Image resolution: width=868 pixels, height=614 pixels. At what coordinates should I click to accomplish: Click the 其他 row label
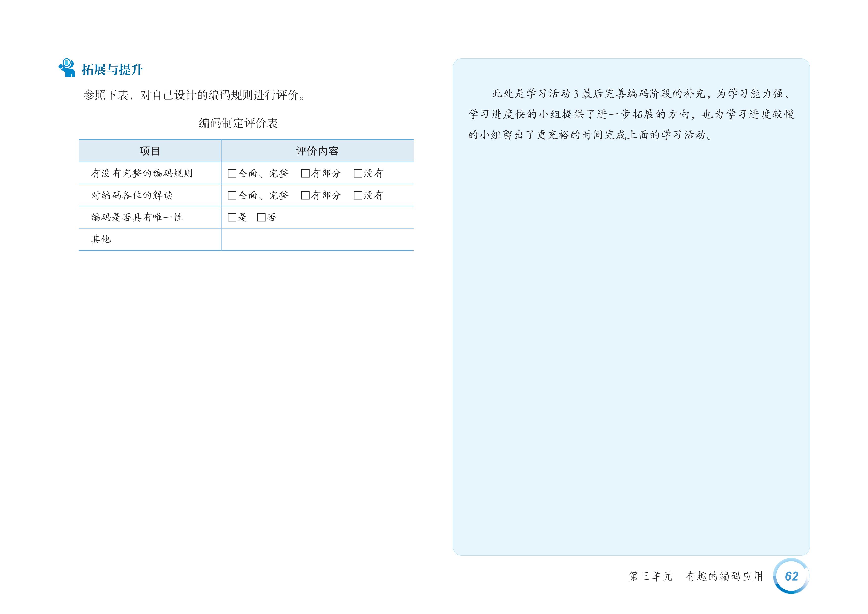101,239
